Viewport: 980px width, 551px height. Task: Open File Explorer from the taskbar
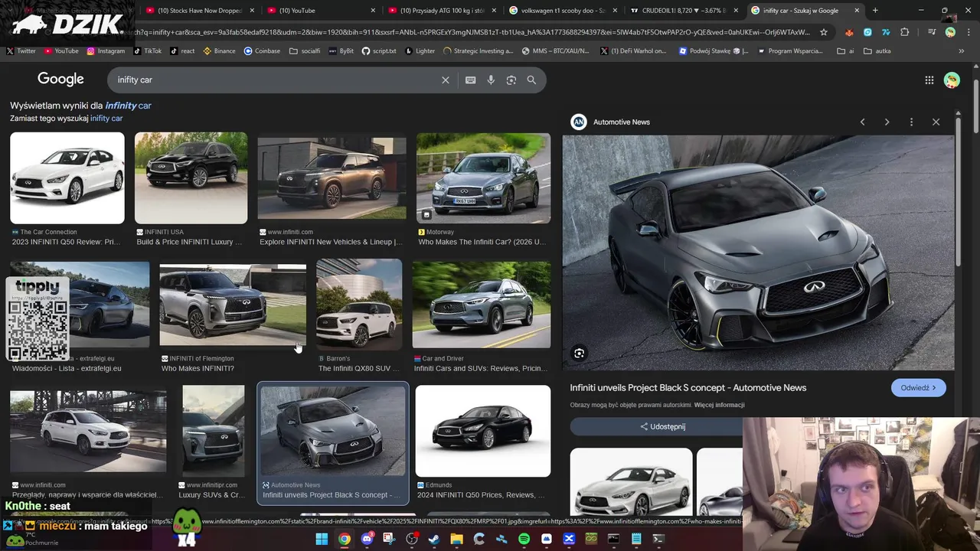[x=456, y=539]
